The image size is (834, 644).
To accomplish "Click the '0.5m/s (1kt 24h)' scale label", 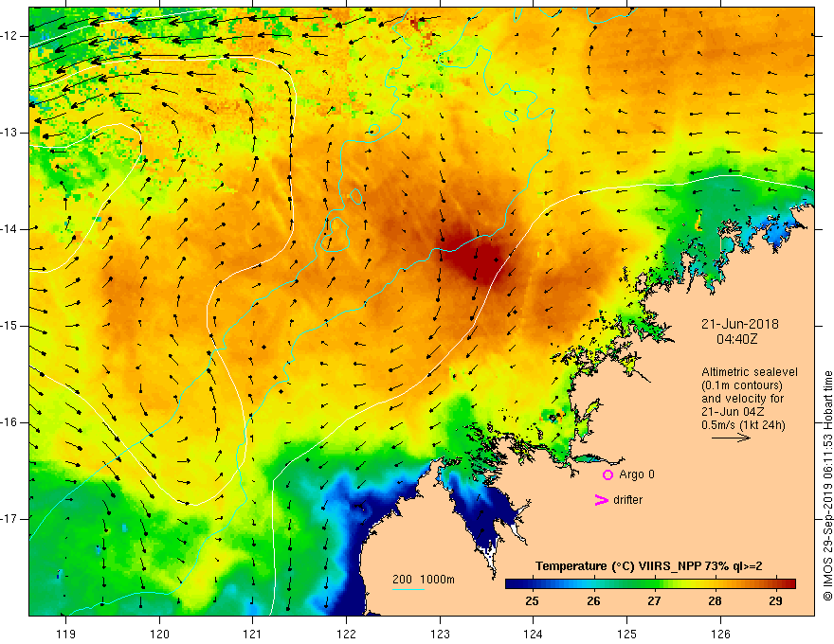I will point(743,425).
